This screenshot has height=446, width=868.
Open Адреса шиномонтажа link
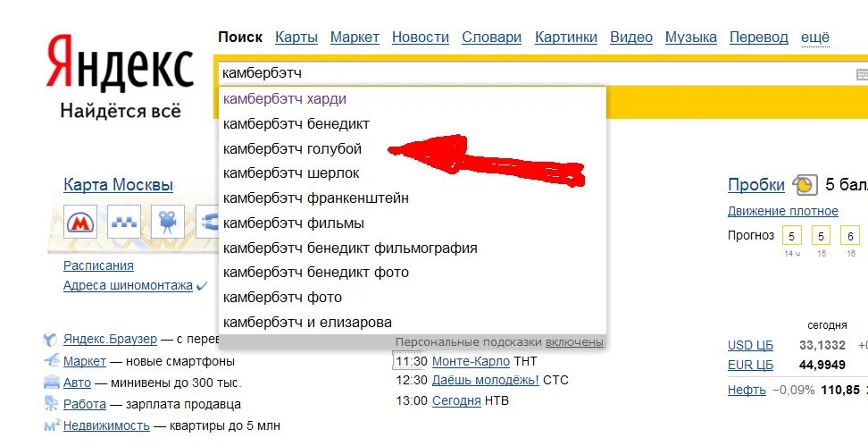click(128, 286)
